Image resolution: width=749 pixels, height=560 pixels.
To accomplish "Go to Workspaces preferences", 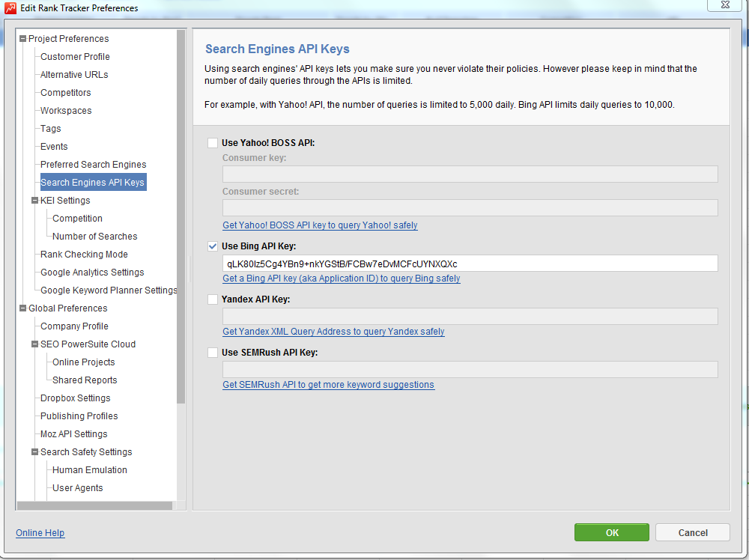I will tap(66, 111).
